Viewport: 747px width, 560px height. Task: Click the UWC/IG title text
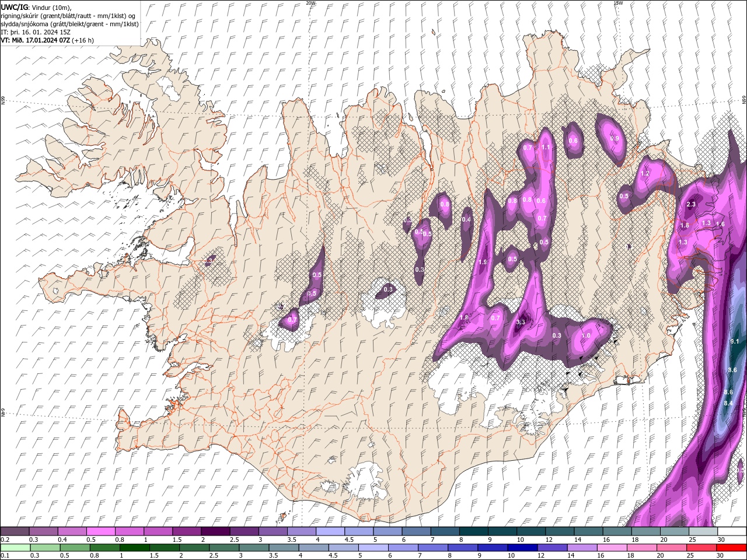tap(14, 7)
